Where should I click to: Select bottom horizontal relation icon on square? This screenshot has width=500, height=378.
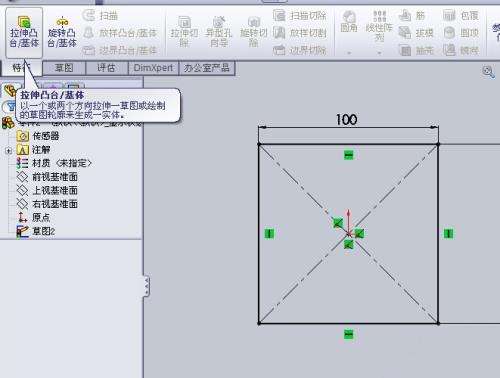(349, 334)
